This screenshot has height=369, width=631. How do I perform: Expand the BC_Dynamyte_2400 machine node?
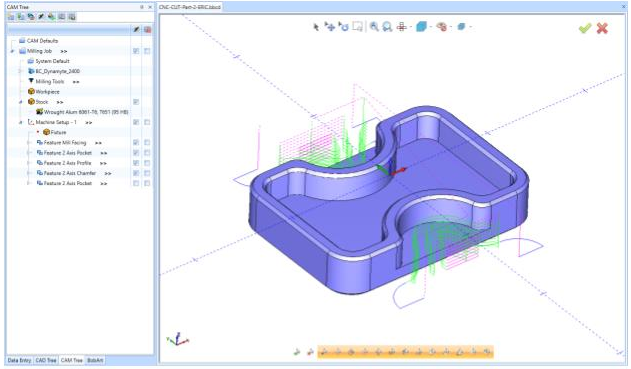21,71
